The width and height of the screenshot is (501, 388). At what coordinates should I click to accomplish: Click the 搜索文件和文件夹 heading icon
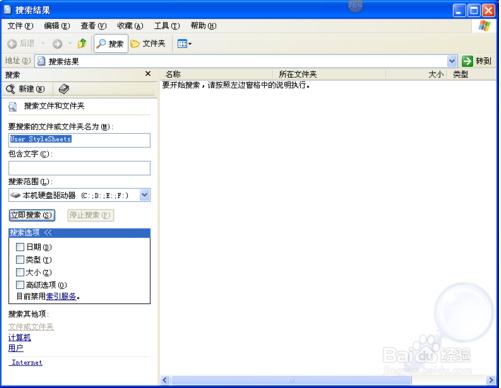coord(13,107)
